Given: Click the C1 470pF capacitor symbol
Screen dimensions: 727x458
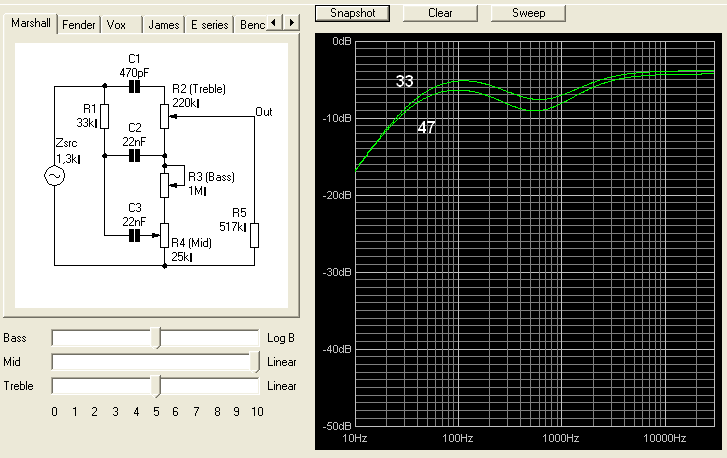Looking at the screenshot, I should [134, 87].
